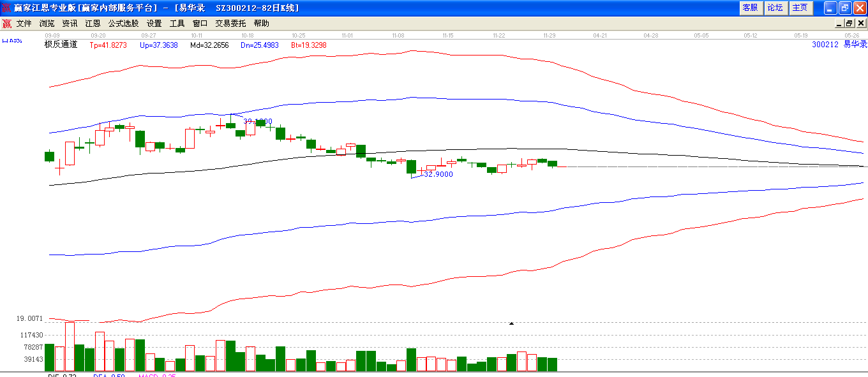
Task: Open the 设置 menu
Action: point(154,24)
